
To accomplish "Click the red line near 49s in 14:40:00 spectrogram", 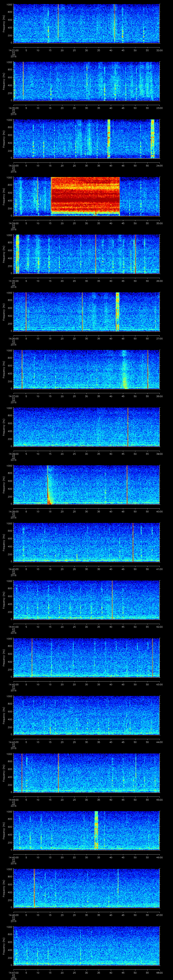I will click(x=133, y=542).
